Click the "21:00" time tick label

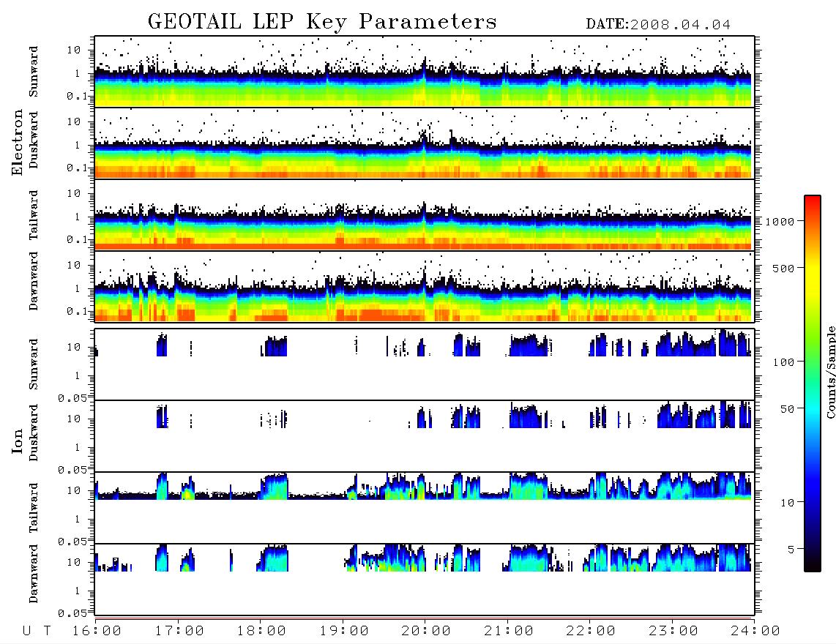(510, 632)
